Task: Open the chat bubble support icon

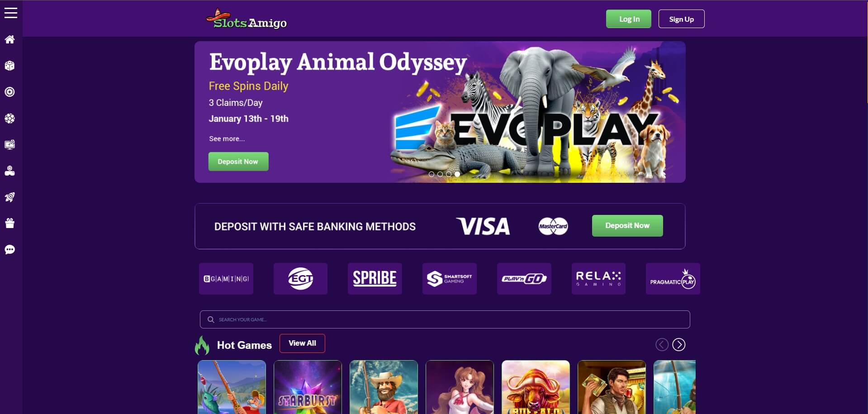Action: (x=10, y=249)
